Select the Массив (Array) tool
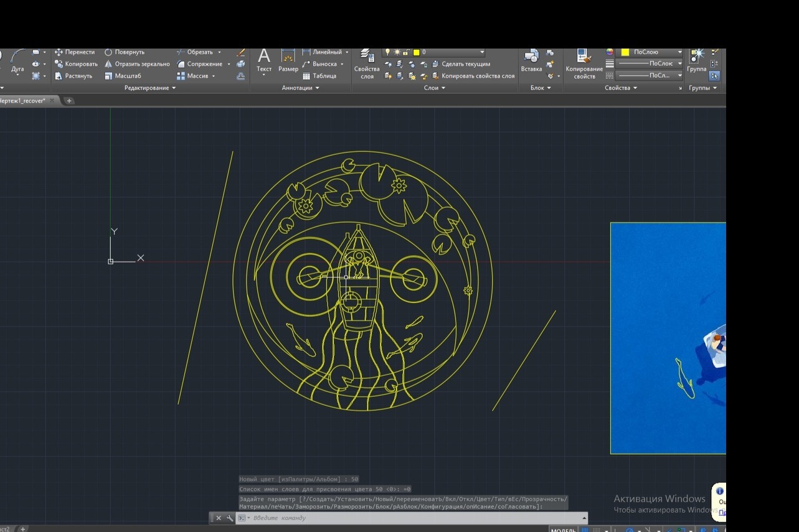The image size is (799, 532). [x=192, y=76]
